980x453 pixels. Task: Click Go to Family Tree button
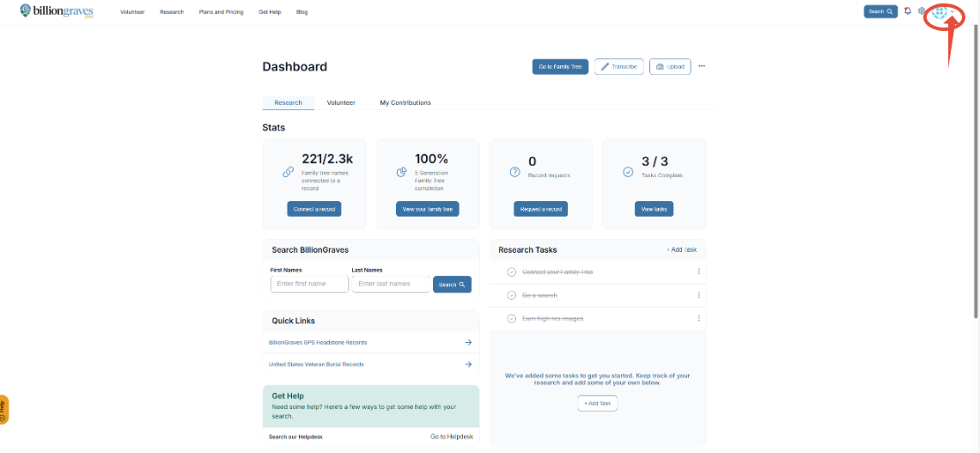pos(561,66)
